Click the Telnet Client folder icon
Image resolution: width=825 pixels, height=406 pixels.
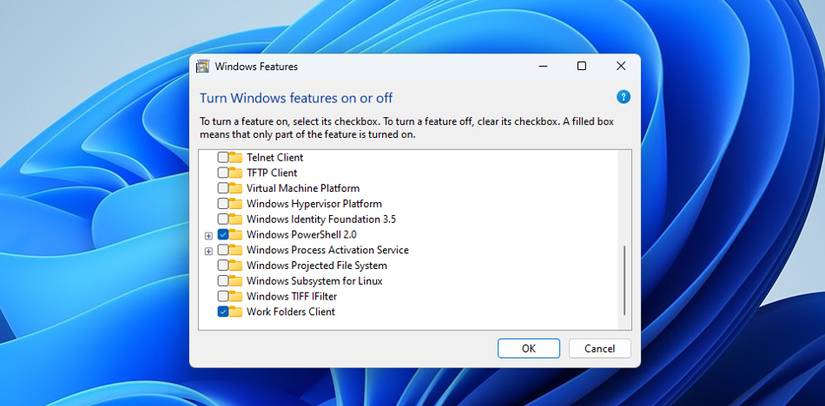pyautogui.click(x=235, y=157)
